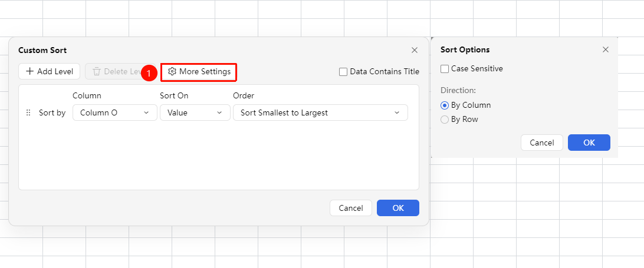Confirm Custom Sort with OK
644x268 pixels.
[398, 208]
